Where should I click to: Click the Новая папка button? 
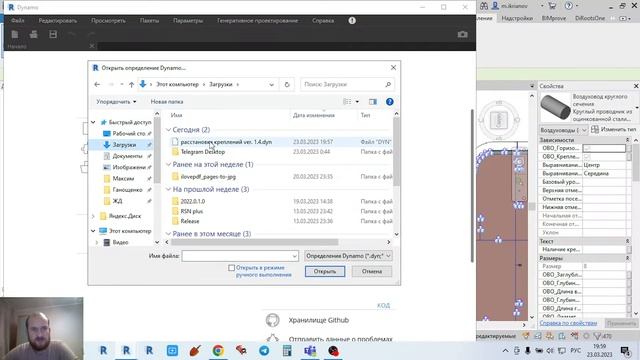[x=167, y=102]
